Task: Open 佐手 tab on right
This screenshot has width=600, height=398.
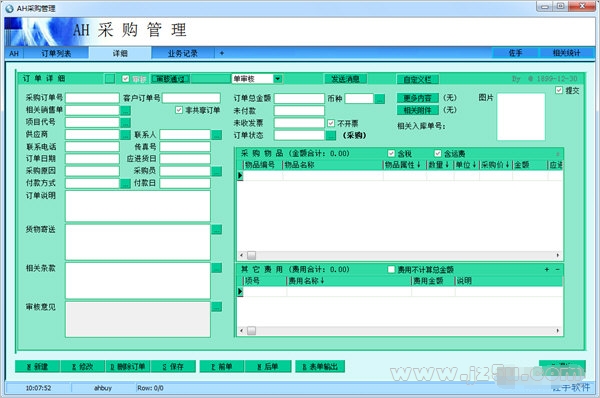Action: click(515, 53)
